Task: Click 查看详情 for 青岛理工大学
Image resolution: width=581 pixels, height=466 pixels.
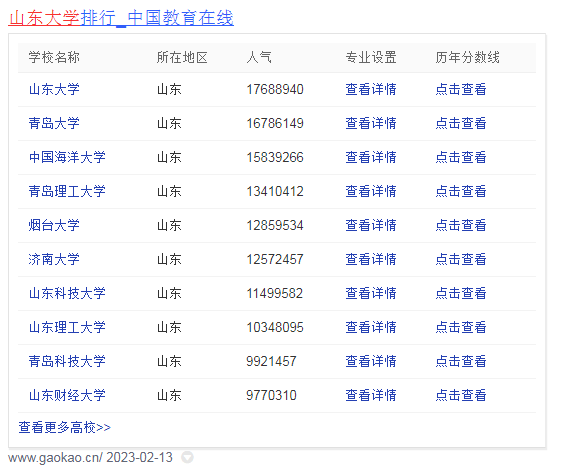Action: pos(371,192)
